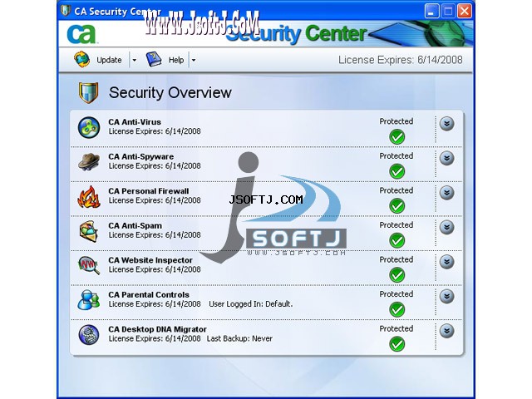Close the CA Security Center window
Image resolution: width=532 pixels, height=399 pixels.
(x=464, y=11)
